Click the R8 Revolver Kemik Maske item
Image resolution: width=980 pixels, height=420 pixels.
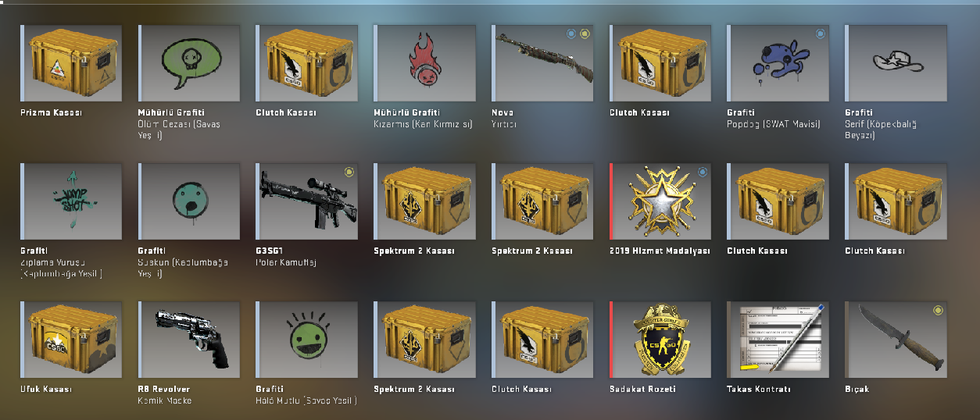point(189,340)
